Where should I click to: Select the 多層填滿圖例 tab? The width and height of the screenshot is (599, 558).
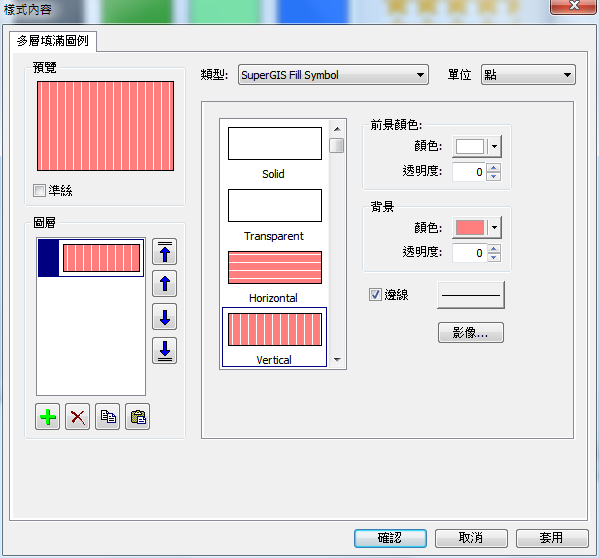(53, 41)
